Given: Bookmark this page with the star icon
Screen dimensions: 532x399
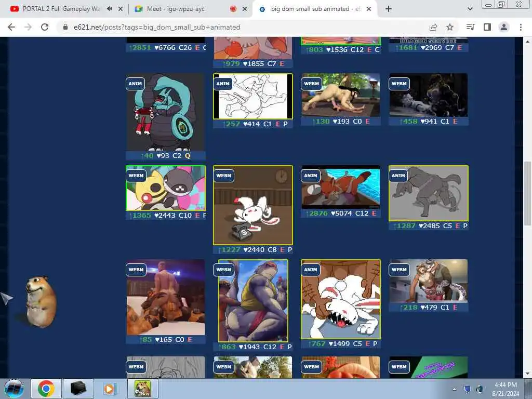Looking at the screenshot, I should click(x=450, y=27).
